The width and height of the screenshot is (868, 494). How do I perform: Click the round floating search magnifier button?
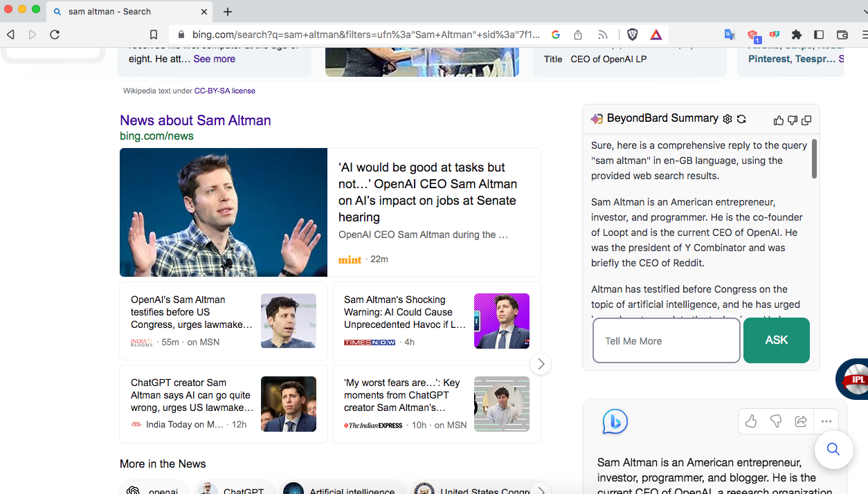click(833, 450)
